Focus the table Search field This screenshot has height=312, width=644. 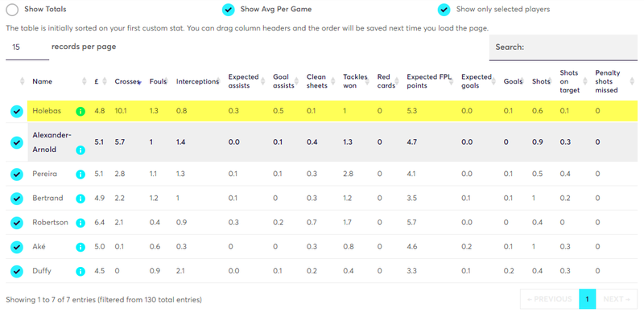tap(563, 47)
